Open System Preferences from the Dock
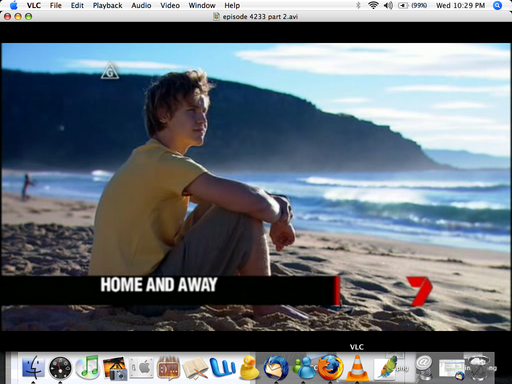512x384 pixels. [x=141, y=368]
